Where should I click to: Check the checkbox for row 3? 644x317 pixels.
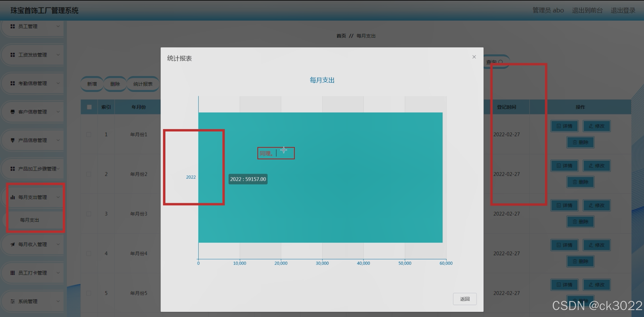(89, 214)
